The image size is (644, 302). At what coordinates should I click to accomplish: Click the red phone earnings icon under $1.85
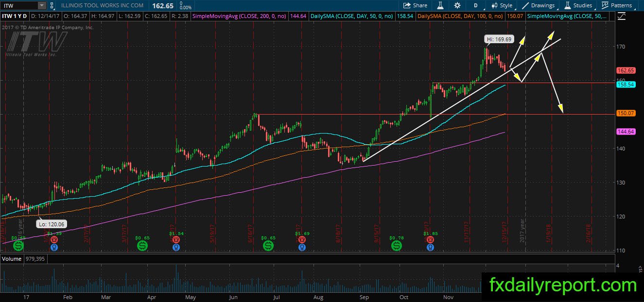430,239
